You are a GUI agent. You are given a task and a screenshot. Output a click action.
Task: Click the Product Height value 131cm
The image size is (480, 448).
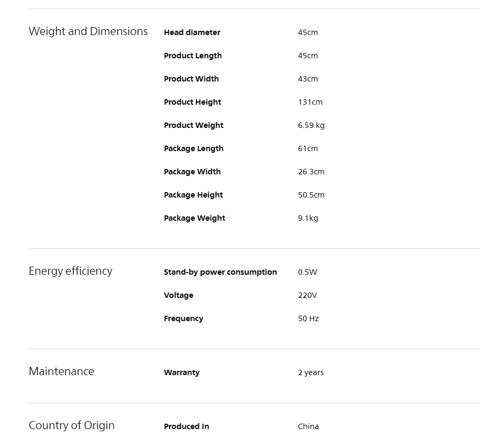(x=310, y=102)
